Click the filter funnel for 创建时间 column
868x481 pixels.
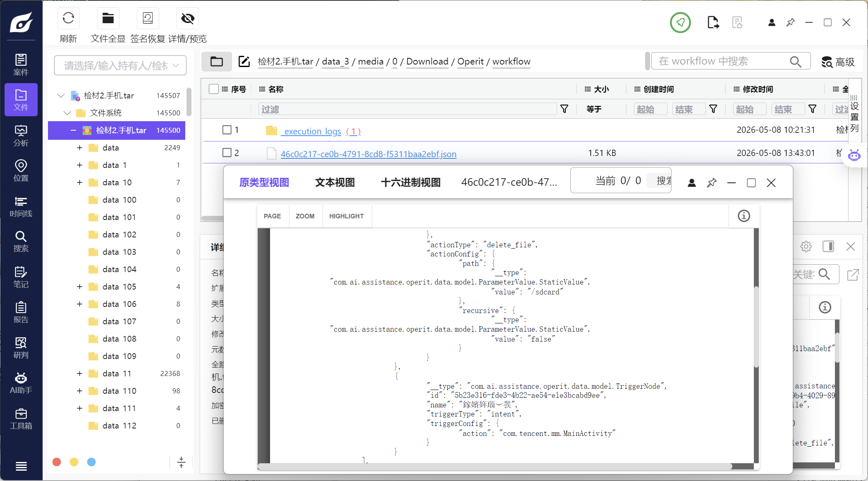(713, 109)
